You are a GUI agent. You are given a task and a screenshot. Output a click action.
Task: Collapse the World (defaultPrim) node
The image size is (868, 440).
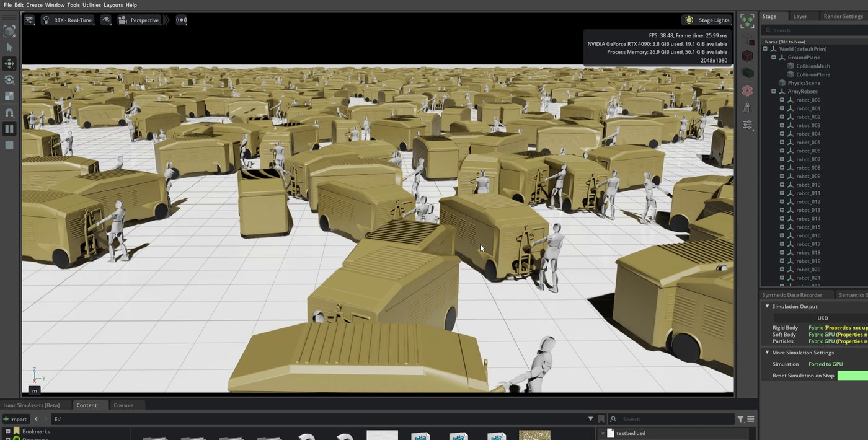(765, 49)
